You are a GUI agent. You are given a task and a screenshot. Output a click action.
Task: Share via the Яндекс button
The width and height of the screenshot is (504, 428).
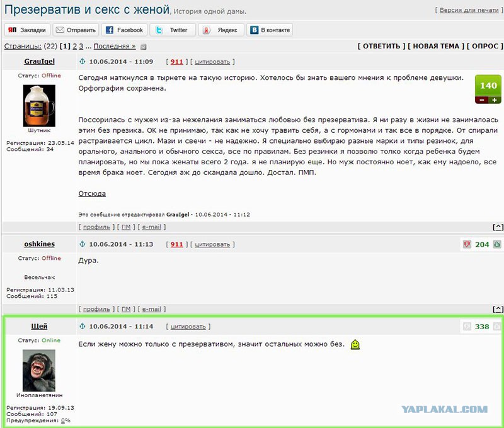(221, 30)
